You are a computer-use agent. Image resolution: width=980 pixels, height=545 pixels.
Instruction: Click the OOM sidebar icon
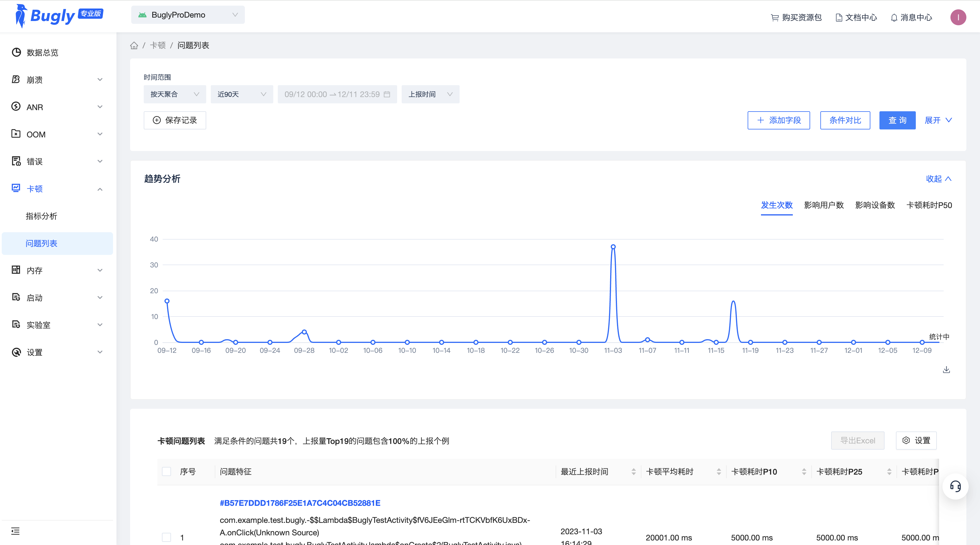16,134
